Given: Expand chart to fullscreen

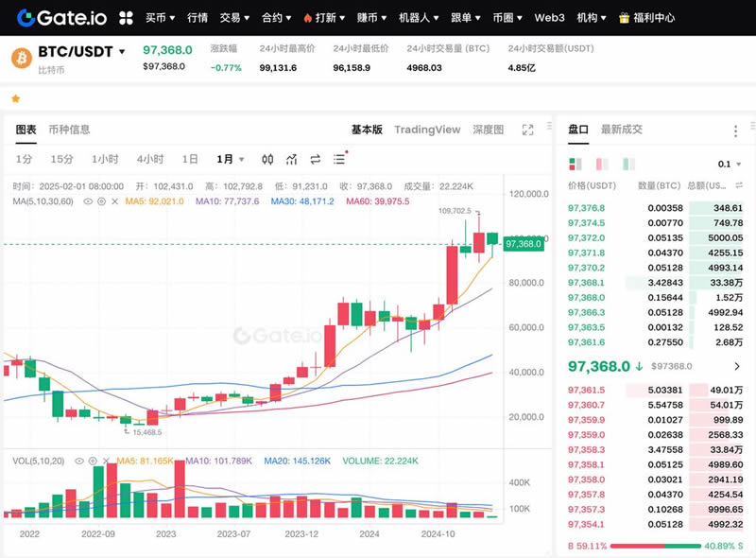Looking at the screenshot, I should (528, 130).
